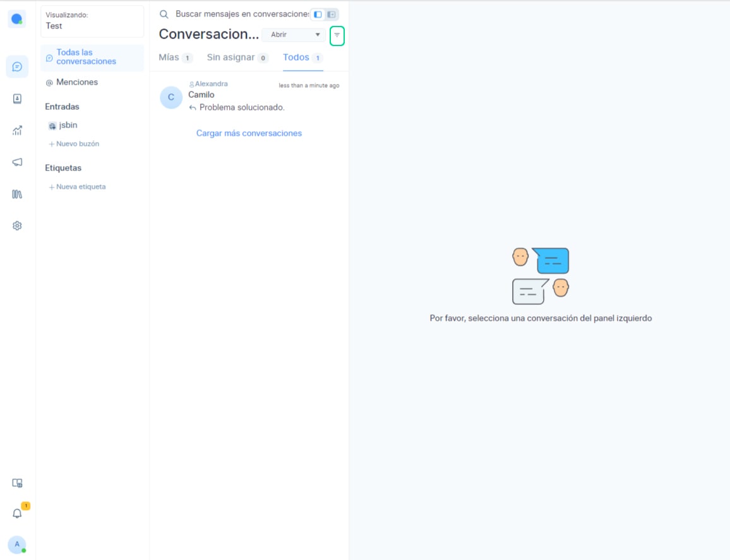Add a label with Nueva etiqueta
Screen dimensions: 730x560
[x=78, y=187]
